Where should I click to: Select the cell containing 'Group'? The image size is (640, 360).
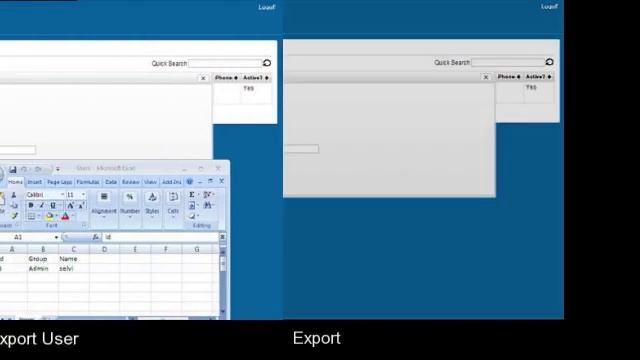[x=43, y=259]
